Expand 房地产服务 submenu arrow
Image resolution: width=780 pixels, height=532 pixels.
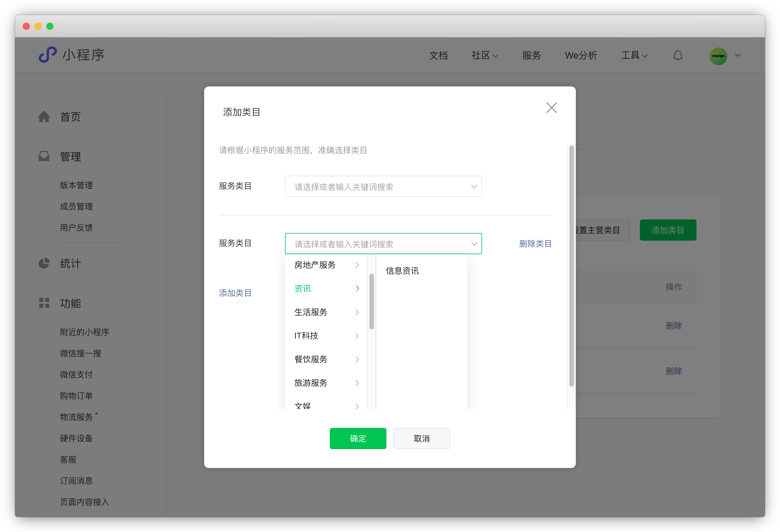[357, 265]
